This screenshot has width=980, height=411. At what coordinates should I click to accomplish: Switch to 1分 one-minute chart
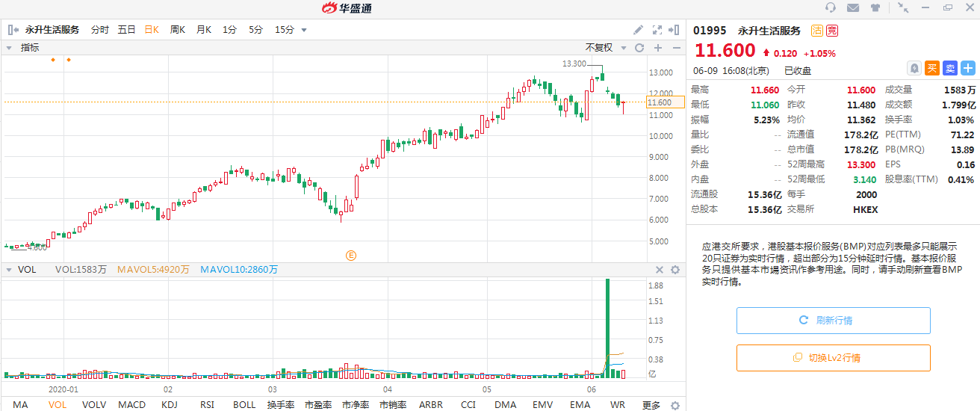click(229, 30)
